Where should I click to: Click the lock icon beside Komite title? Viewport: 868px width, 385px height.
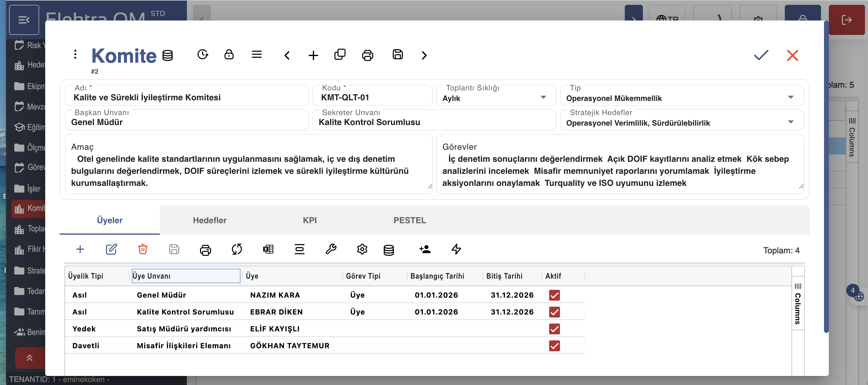point(229,54)
